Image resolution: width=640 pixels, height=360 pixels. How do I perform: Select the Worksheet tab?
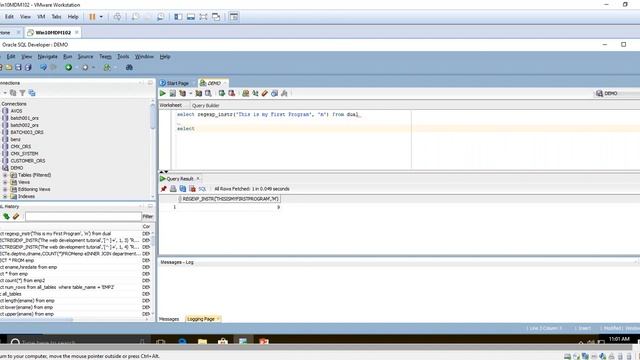tap(171, 105)
